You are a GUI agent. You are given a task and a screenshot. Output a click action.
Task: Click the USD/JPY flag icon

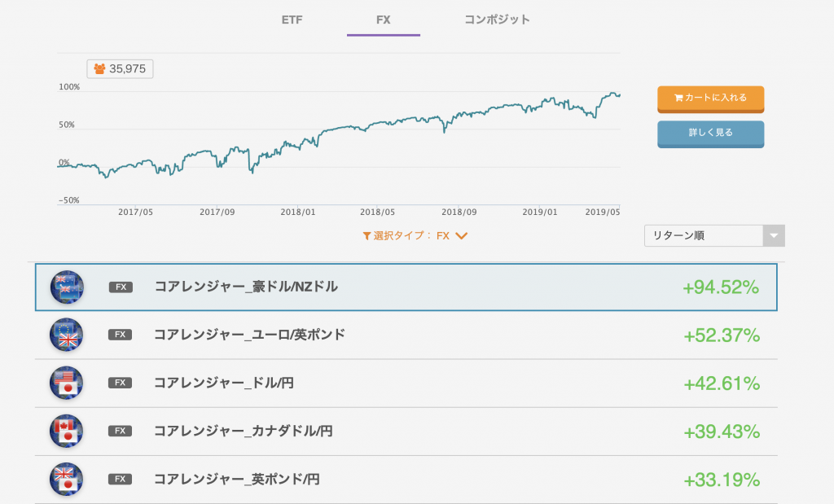[x=67, y=383]
